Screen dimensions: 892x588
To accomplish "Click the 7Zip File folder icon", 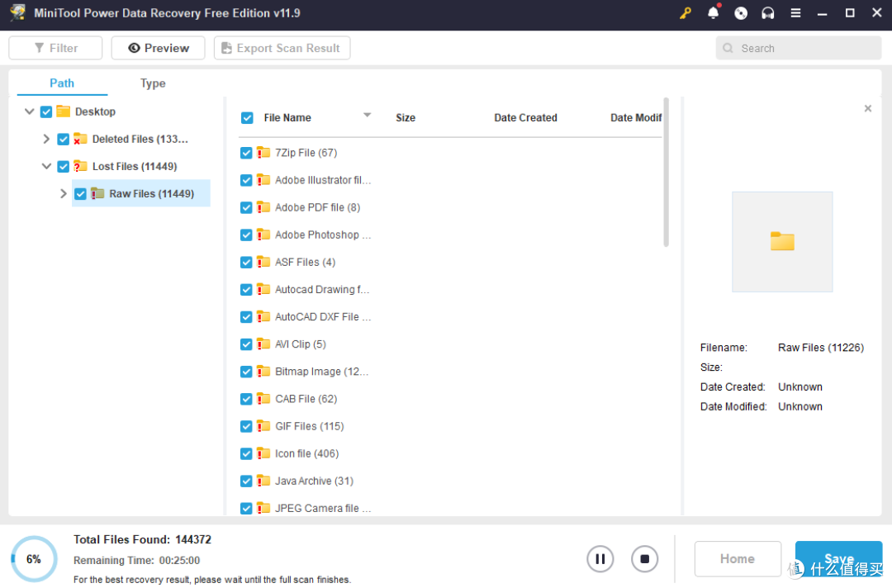I will click(263, 153).
